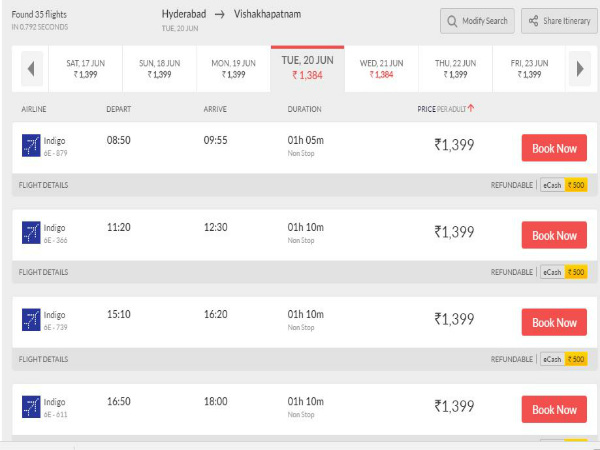Click Indigo logo of 15:10 flight
This screenshot has height=450, width=600.
[x=30, y=321]
